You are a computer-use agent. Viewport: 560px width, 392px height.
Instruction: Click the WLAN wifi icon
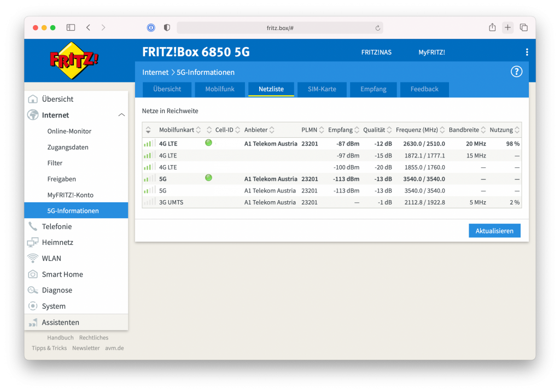[x=33, y=258]
